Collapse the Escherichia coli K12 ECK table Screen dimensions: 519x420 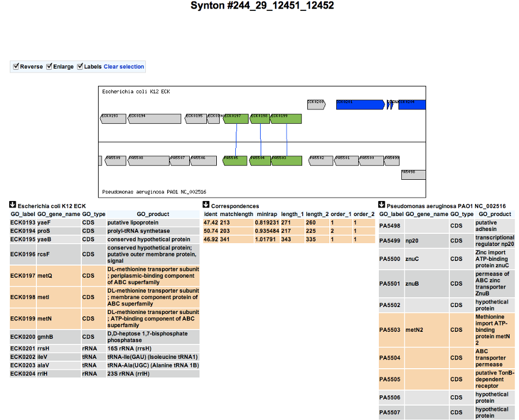tap(13, 205)
